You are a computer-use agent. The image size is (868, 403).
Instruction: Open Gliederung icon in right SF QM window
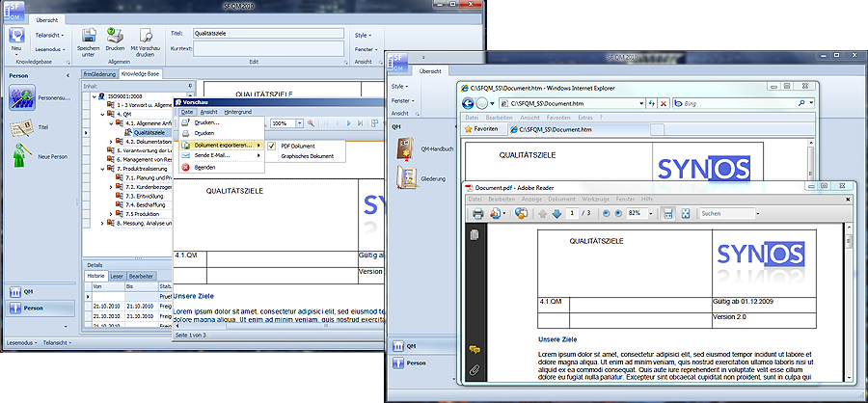406,178
